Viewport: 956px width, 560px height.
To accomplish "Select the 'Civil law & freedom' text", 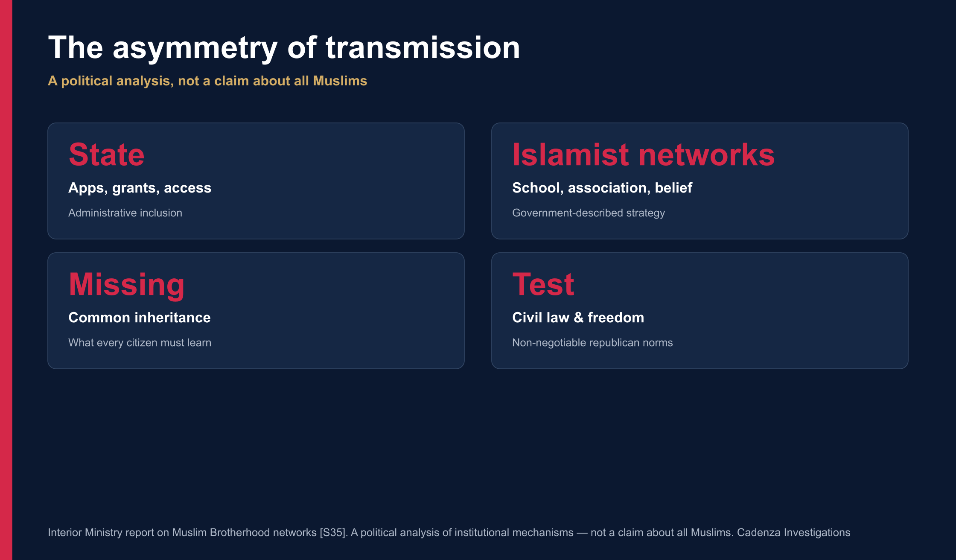I will coord(578,318).
